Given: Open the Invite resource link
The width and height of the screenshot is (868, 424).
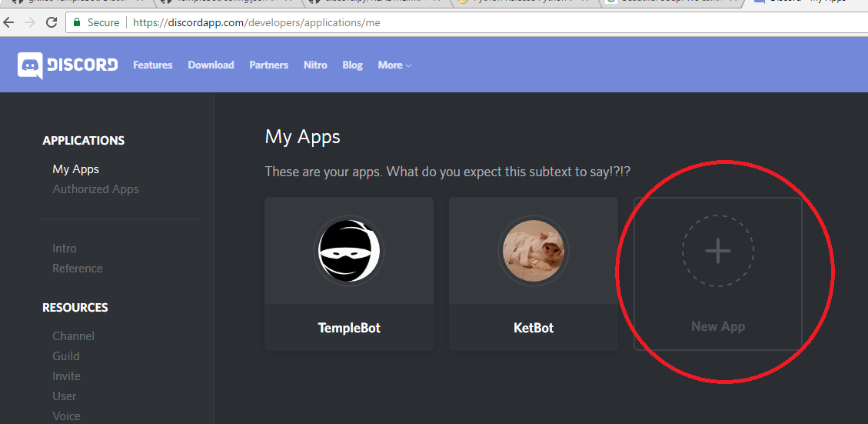Looking at the screenshot, I should click(66, 376).
